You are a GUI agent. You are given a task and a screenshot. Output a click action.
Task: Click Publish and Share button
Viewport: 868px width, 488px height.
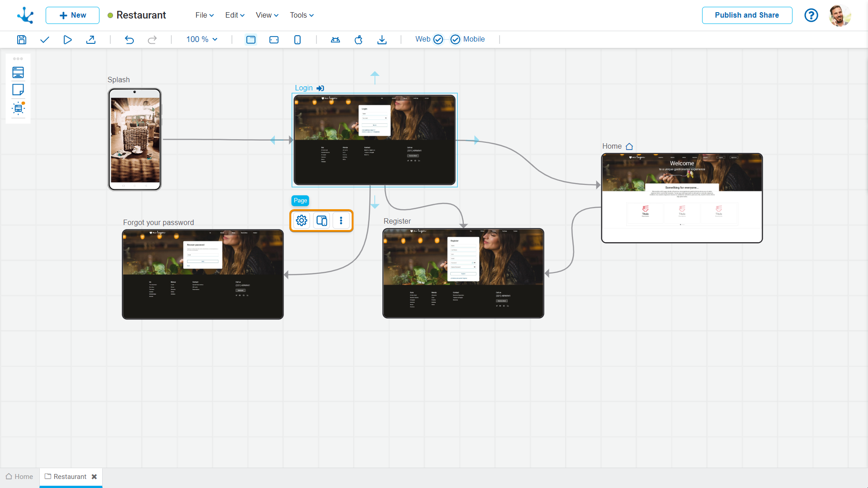point(747,15)
